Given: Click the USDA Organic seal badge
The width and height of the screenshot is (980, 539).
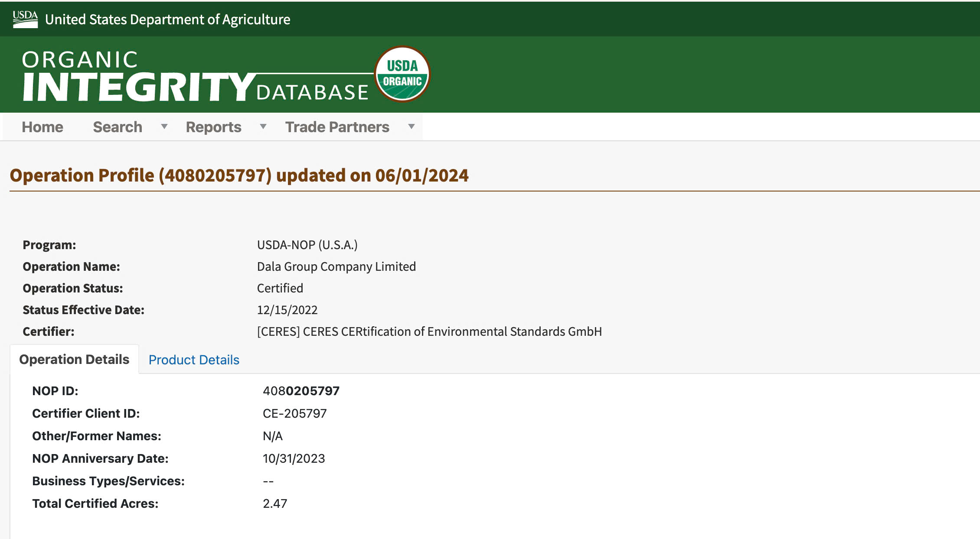Looking at the screenshot, I should [402, 74].
